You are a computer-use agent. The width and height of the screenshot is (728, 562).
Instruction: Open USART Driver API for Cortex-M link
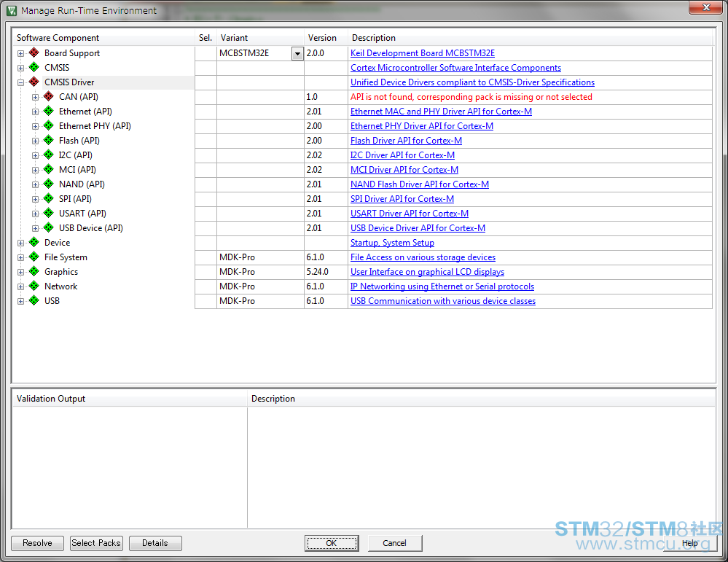click(x=410, y=213)
